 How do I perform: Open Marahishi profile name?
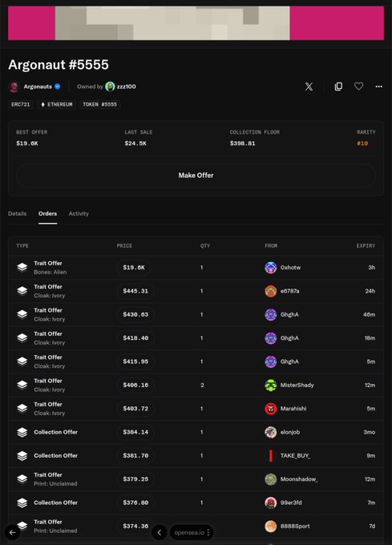click(x=293, y=409)
